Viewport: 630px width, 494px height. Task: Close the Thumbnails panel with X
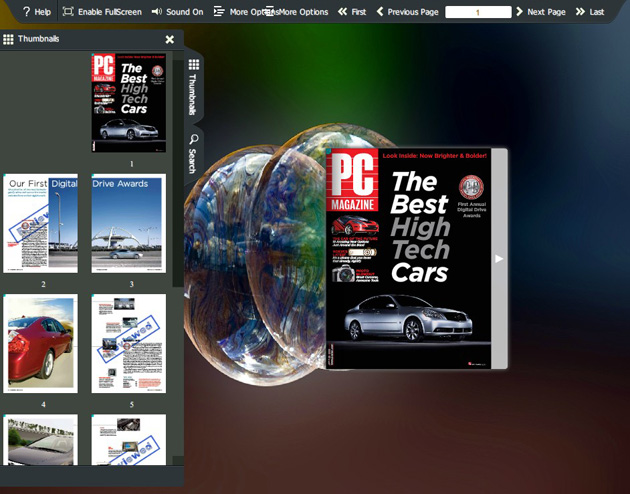click(x=170, y=39)
